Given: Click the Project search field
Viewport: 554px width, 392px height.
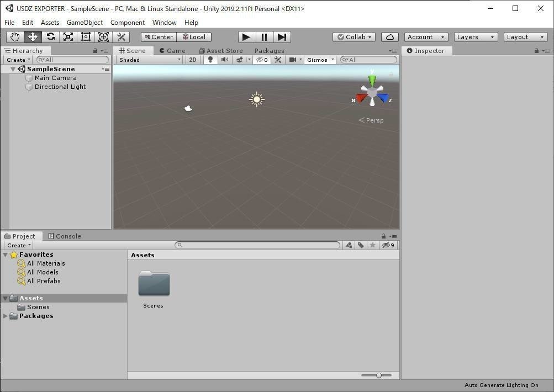Looking at the screenshot, I should coord(257,245).
